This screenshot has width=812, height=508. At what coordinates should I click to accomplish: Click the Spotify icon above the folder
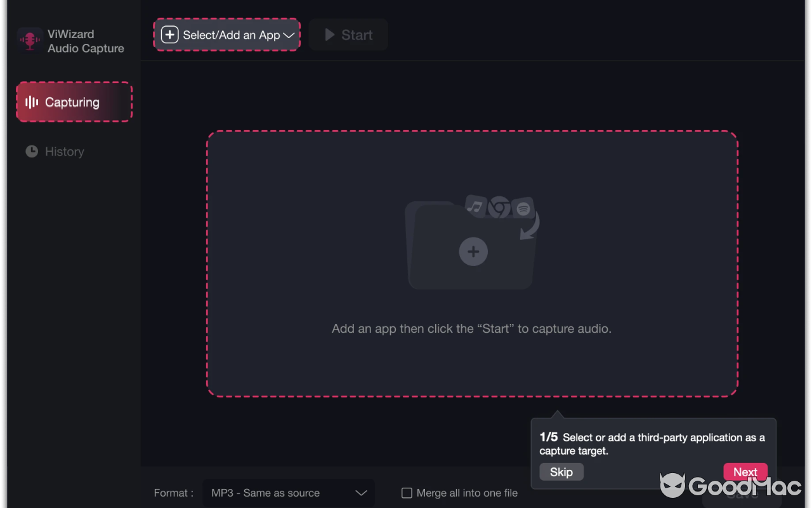click(x=523, y=208)
